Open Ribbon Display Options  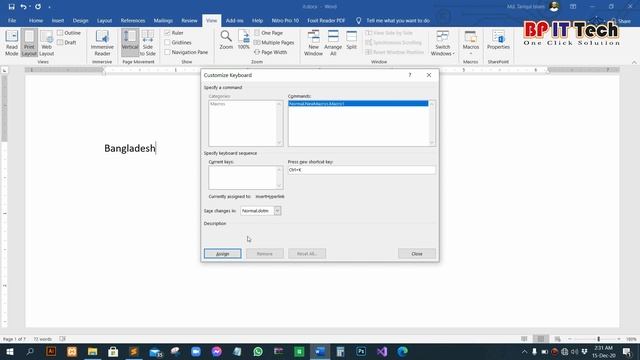click(x=573, y=7)
